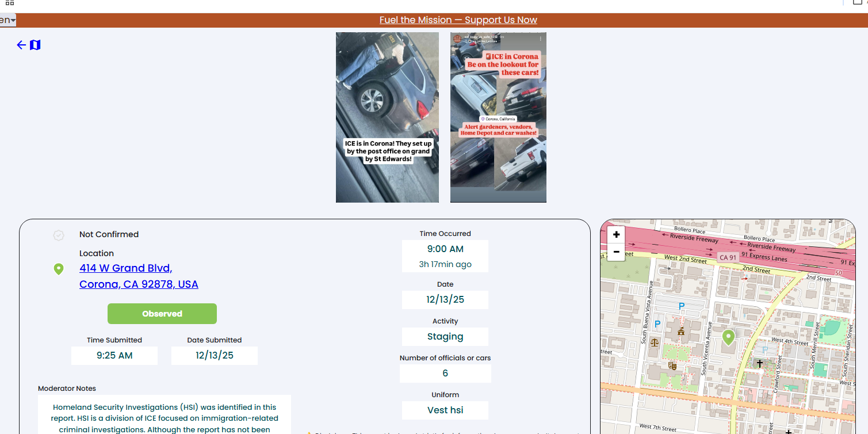Click the blue back arrow icon
Screen dimensions: 868x434
click(x=21, y=45)
